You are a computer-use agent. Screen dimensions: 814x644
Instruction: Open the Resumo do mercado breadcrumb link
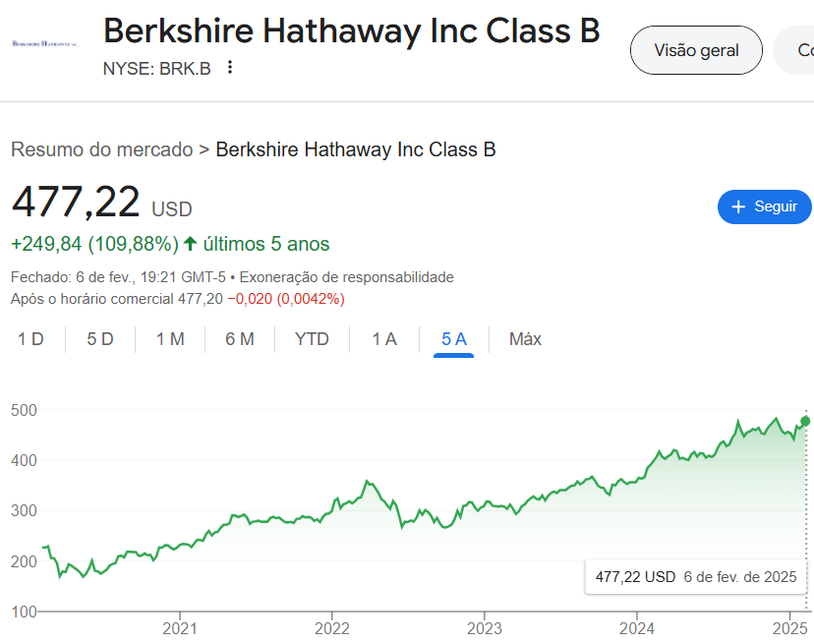(x=101, y=149)
